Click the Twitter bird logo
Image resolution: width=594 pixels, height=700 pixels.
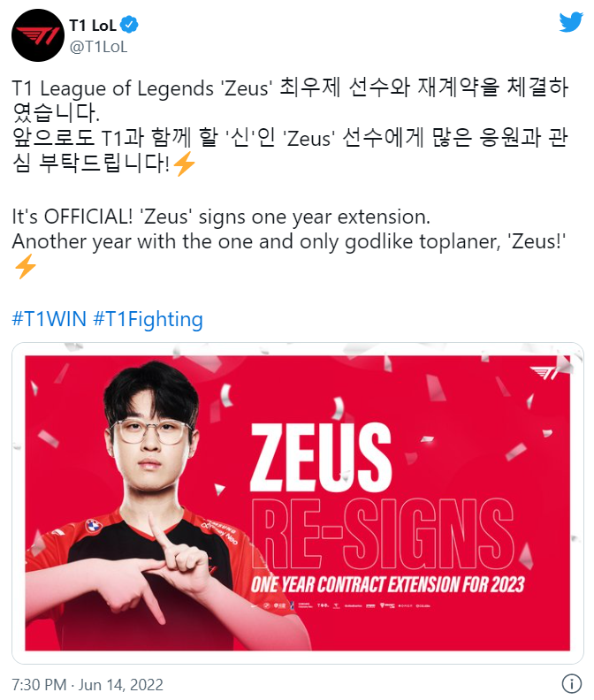click(571, 22)
